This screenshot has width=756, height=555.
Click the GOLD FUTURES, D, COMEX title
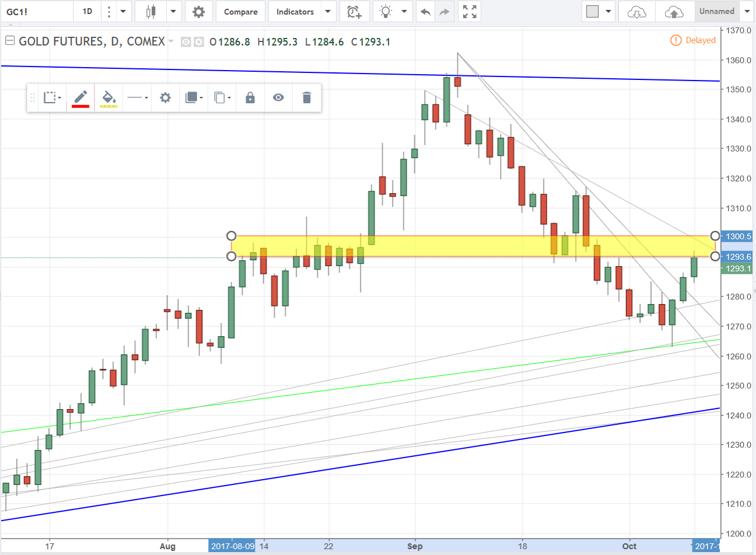(92, 41)
